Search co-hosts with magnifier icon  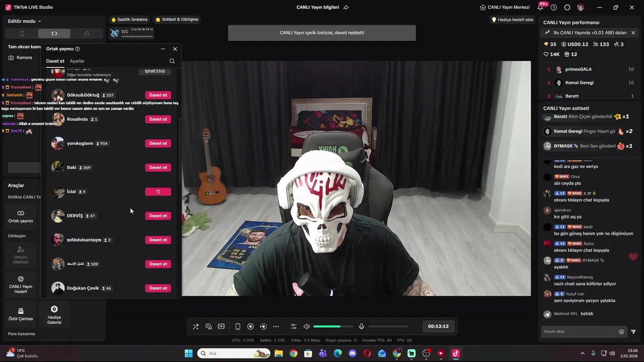[x=172, y=61]
